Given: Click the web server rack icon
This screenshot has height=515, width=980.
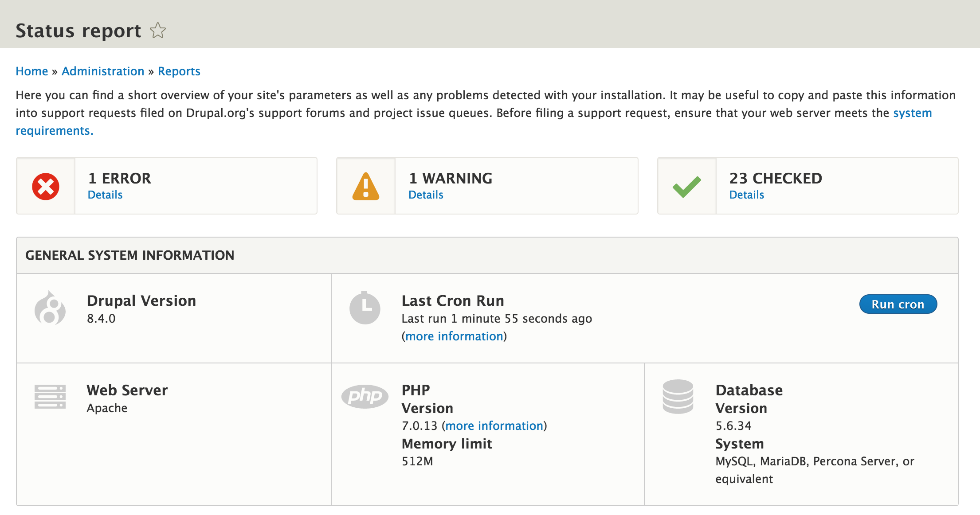Looking at the screenshot, I should pyautogui.click(x=50, y=396).
